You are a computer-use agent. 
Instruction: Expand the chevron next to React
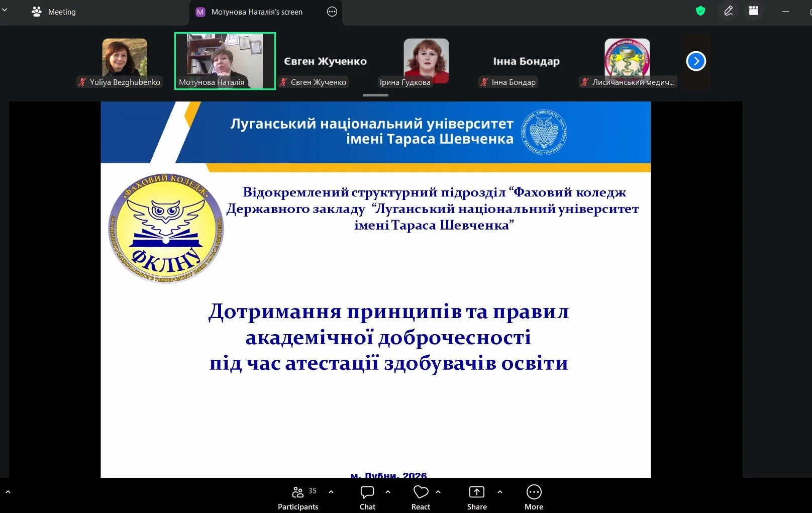click(438, 492)
